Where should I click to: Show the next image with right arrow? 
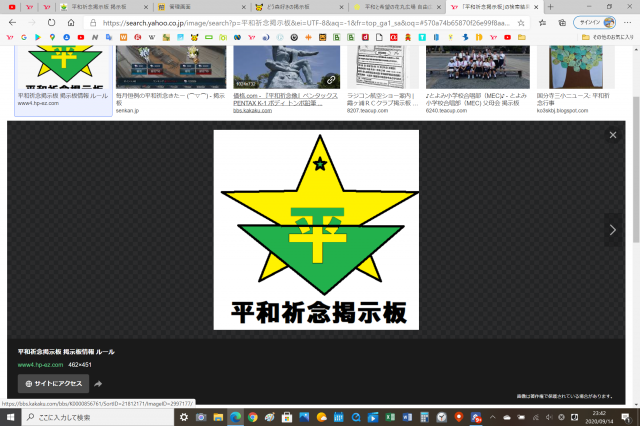[x=613, y=230]
